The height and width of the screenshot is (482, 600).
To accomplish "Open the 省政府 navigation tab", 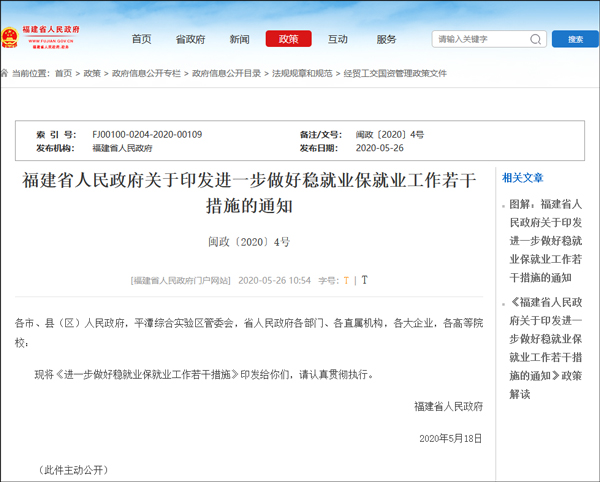I will 190,39.
